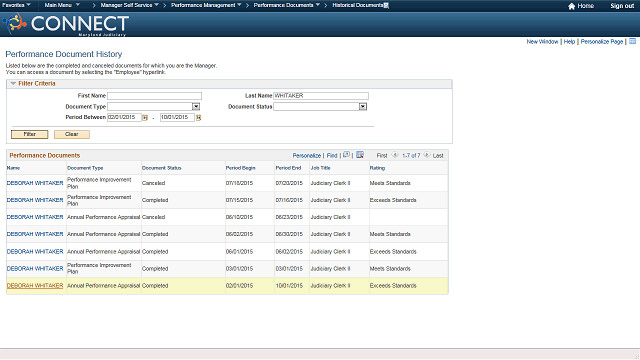Open DEBORAH WHITAKER document beginning 06/10/2015
The image size is (640, 360).
pos(35,217)
